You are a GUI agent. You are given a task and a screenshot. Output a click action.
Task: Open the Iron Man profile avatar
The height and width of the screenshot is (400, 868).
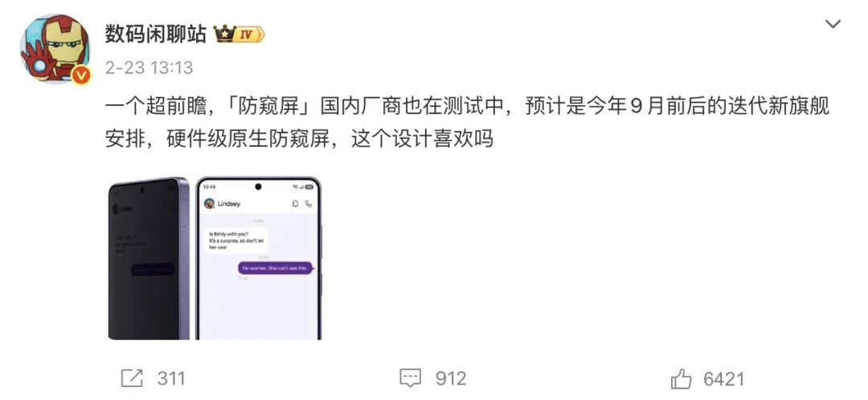click(55, 49)
